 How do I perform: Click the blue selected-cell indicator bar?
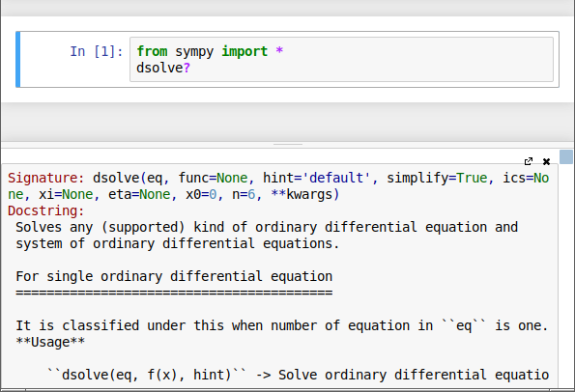(18, 59)
